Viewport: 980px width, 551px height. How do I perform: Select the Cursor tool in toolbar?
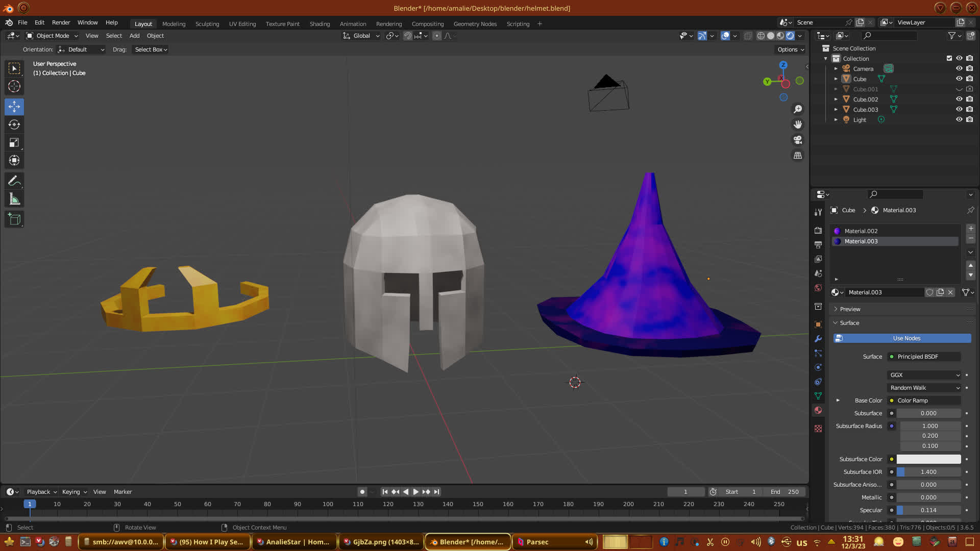pos(14,87)
